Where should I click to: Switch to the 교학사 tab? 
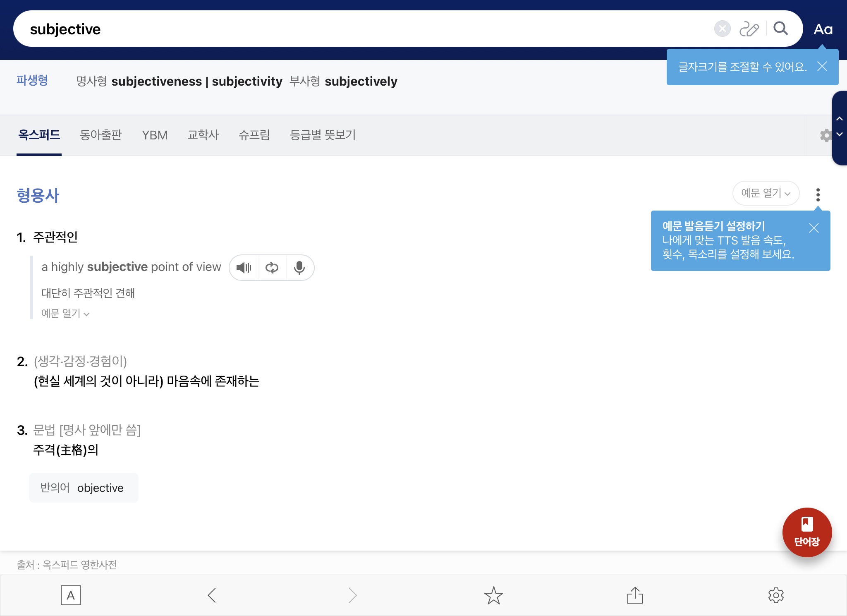tap(203, 135)
